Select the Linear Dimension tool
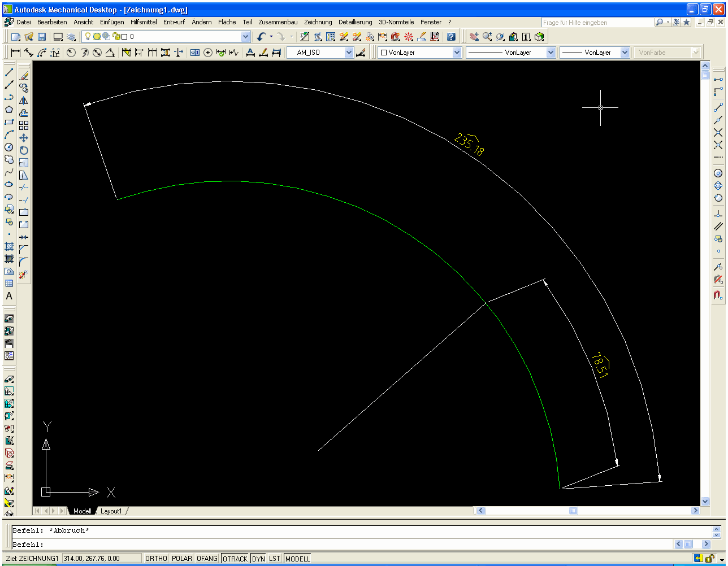Screen dimensions: 728x566 click(x=15, y=53)
